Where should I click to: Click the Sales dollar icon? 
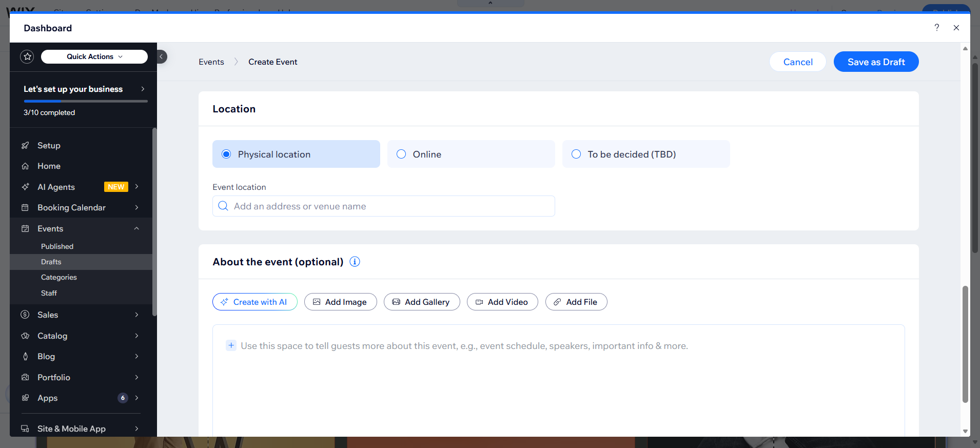[25, 315]
